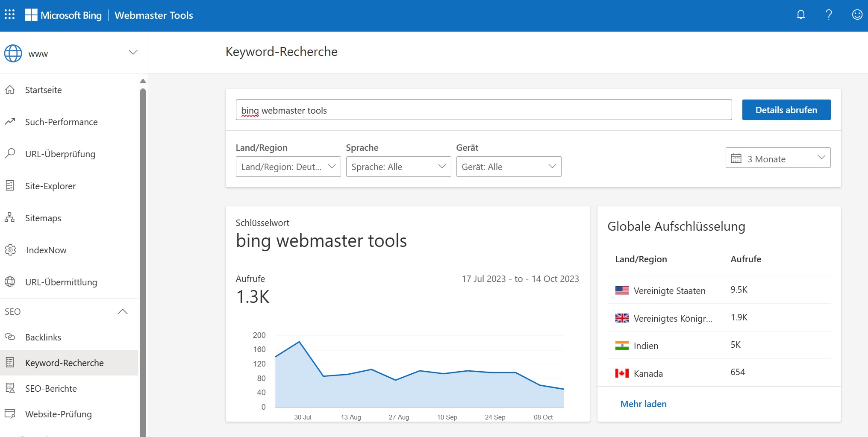Open URL-Übermittlung menu item
The image size is (868, 437).
click(x=69, y=282)
